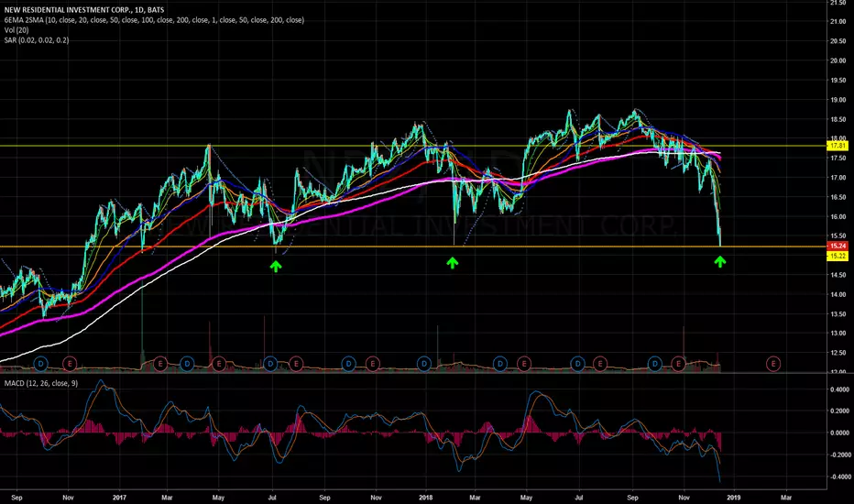
Task: Click the dividend marker for October 2017
Action: [x=348, y=363]
